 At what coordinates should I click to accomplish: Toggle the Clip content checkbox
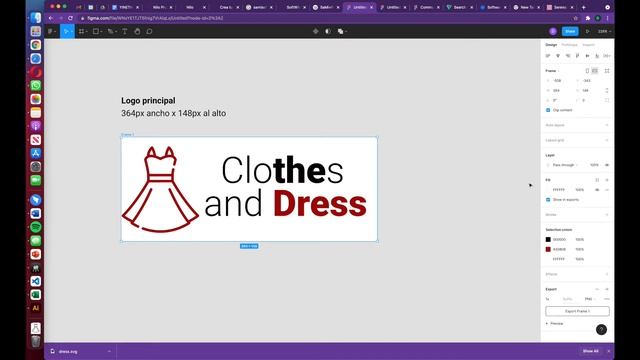click(x=548, y=110)
